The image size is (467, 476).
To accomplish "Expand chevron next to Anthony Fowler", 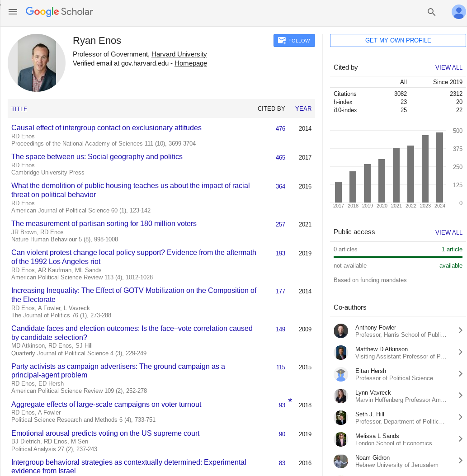I will point(460,330).
